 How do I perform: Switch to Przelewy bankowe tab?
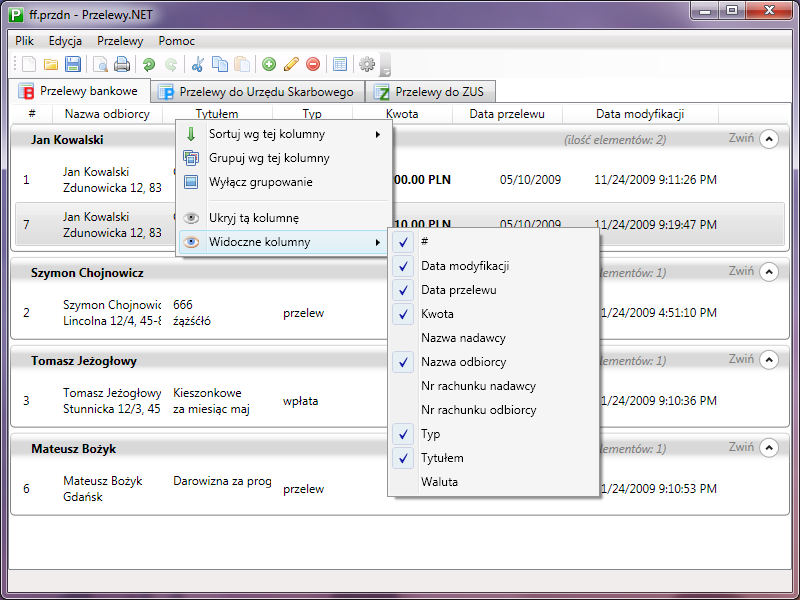[x=80, y=91]
